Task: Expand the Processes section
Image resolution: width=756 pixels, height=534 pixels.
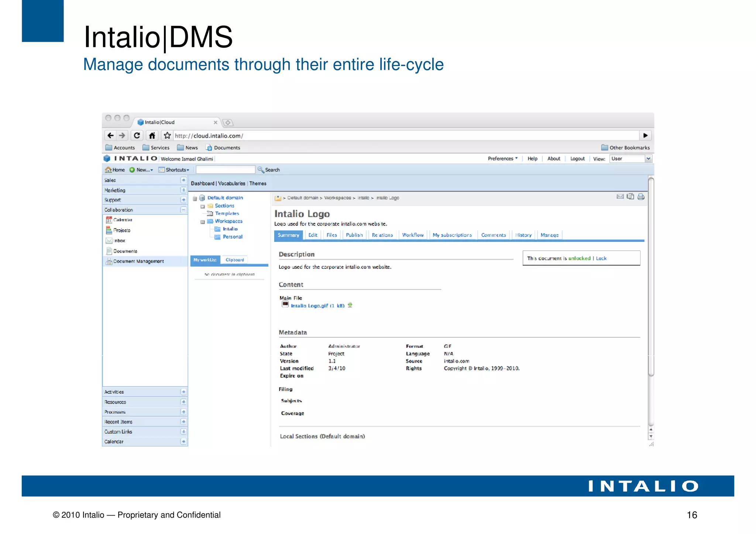Action: [183, 412]
